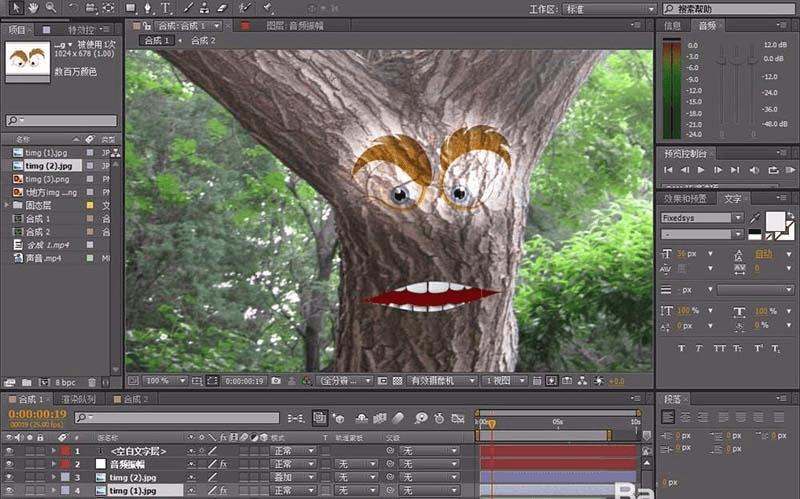Select the Zoom magnifier tool
The height and width of the screenshot is (499, 800).
51,8
